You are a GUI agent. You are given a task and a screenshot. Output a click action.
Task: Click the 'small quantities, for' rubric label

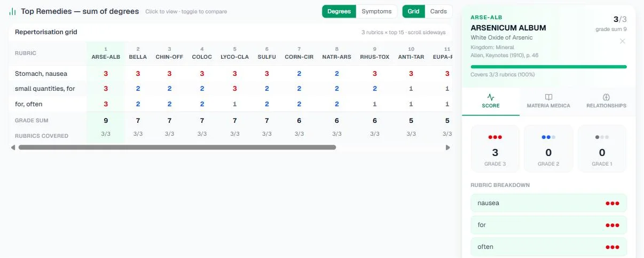click(x=45, y=89)
